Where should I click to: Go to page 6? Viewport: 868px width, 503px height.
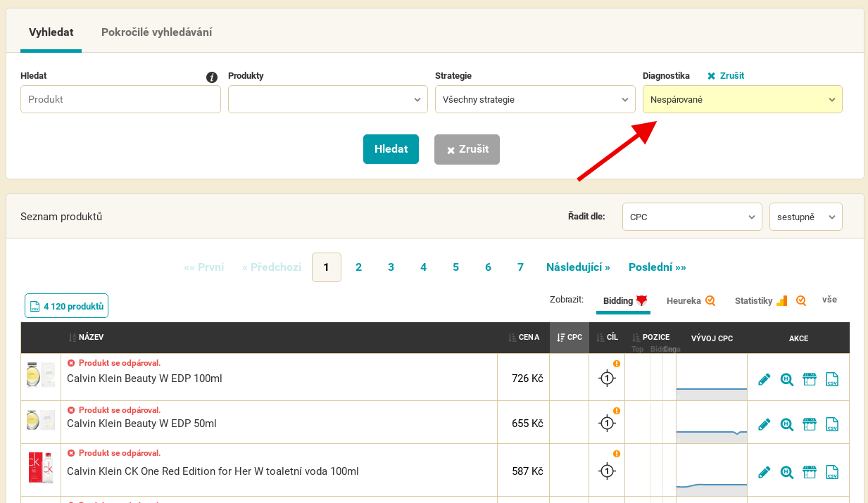pos(488,267)
